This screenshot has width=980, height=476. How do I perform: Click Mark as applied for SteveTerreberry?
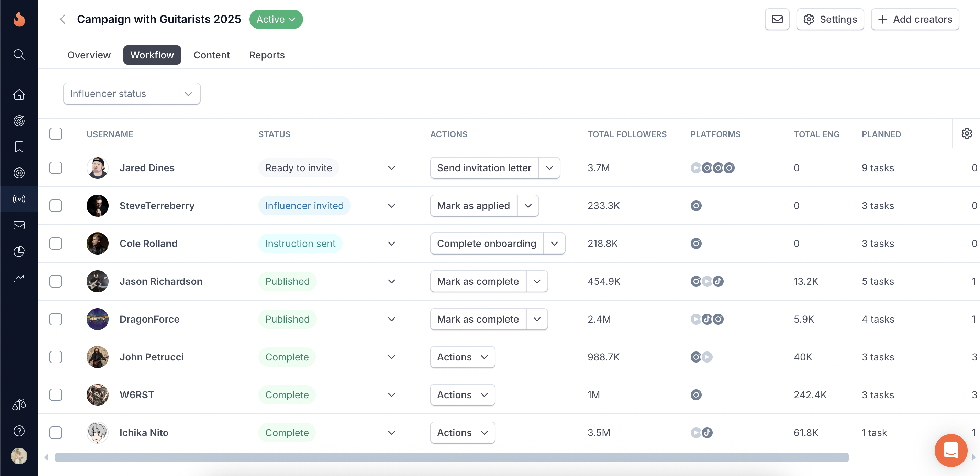tap(473, 206)
